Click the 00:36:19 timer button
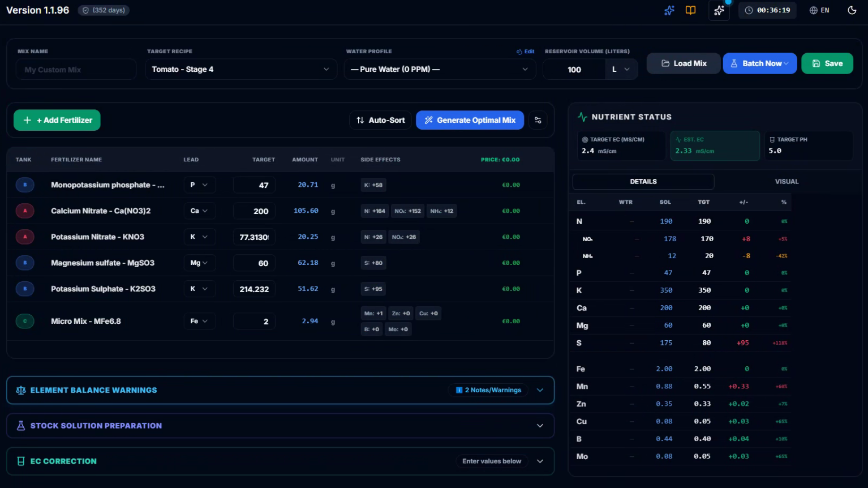 767,10
